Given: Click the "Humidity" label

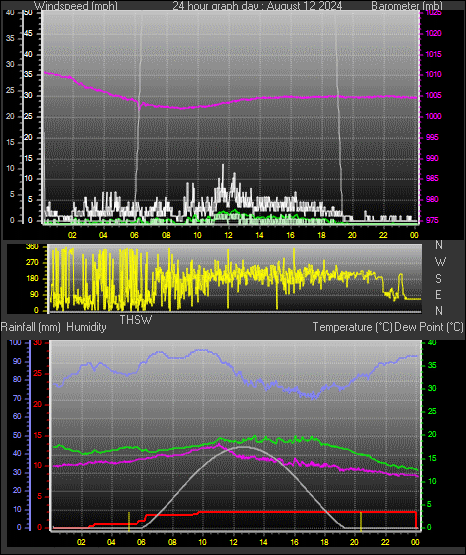Looking at the screenshot, I should [x=86, y=327].
